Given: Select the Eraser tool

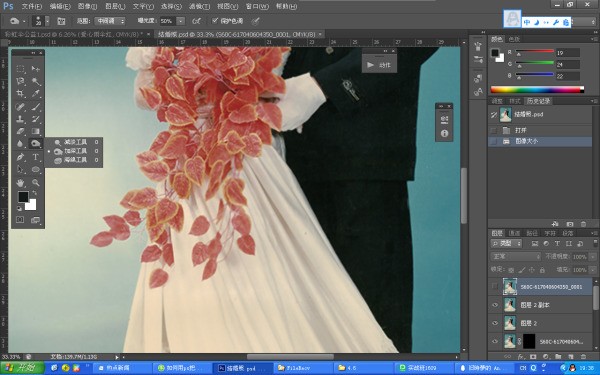Looking at the screenshot, I should 20,131.
